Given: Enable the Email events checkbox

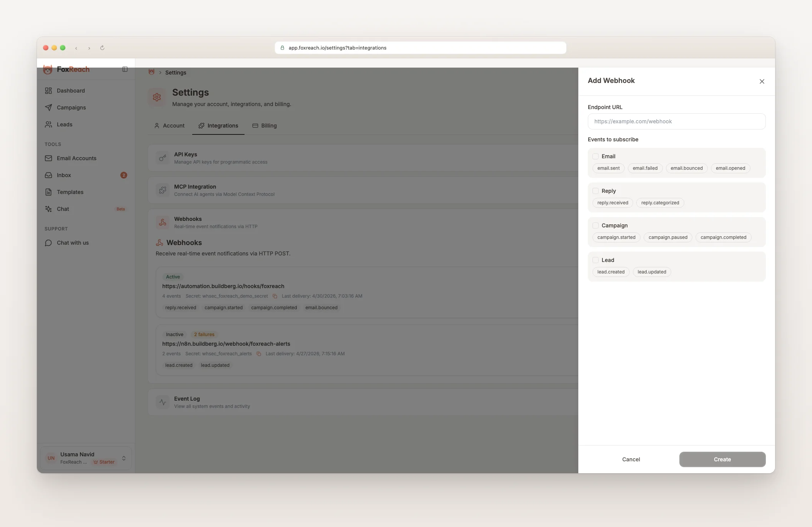Looking at the screenshot, I should (596, 156).
